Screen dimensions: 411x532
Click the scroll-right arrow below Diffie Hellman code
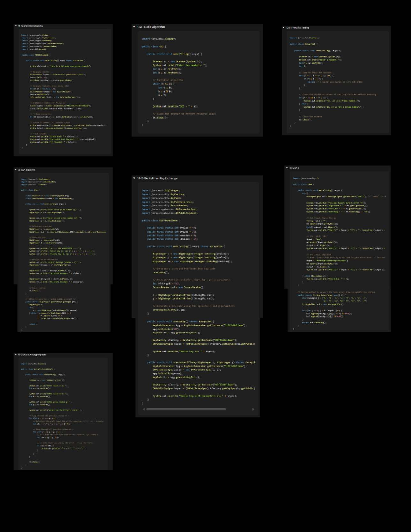click(x=253, y=409)
